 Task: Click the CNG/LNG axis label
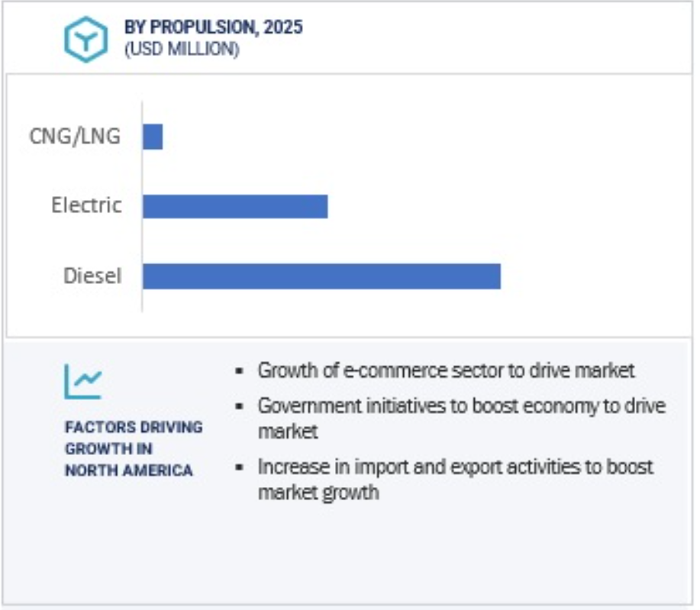[75, 136]
